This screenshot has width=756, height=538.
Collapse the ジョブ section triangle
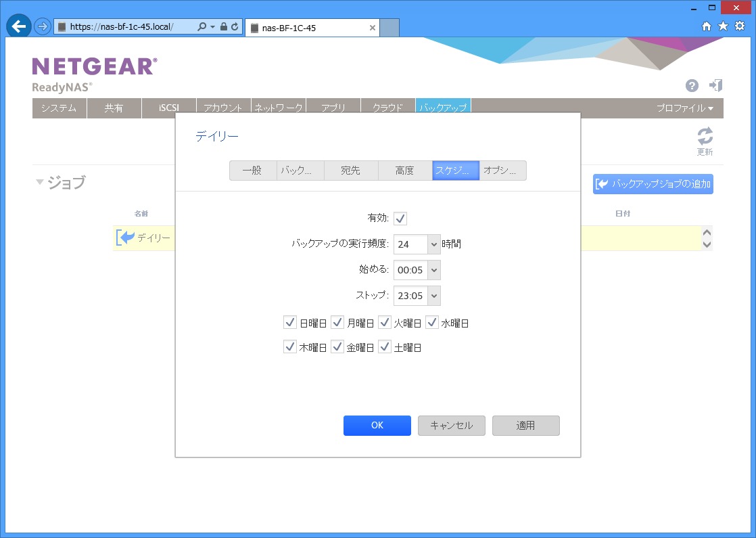coord(40,182)
